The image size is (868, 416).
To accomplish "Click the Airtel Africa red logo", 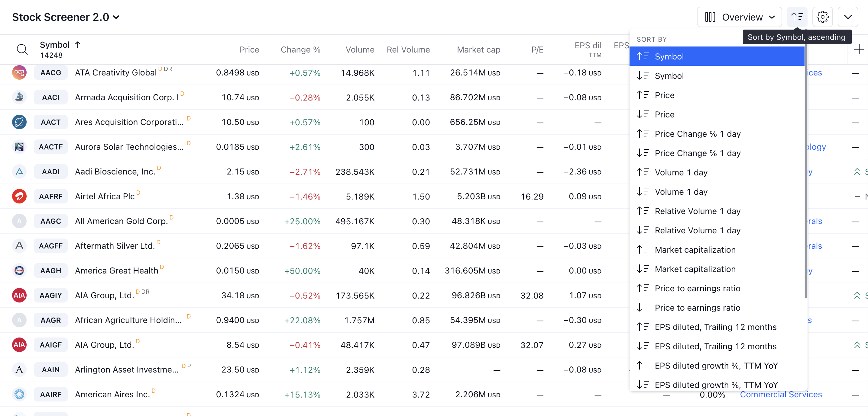I will (19, 196).
